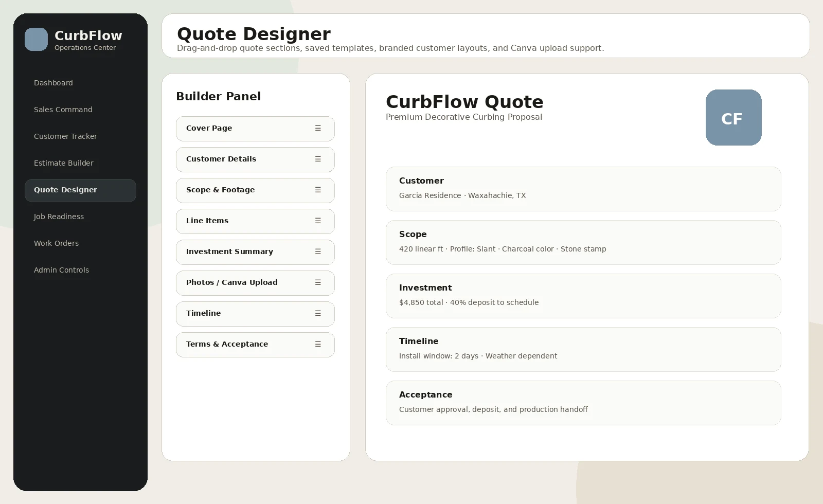
Task: Click the Builder Panel heading
Action: [x=218, y=96]
